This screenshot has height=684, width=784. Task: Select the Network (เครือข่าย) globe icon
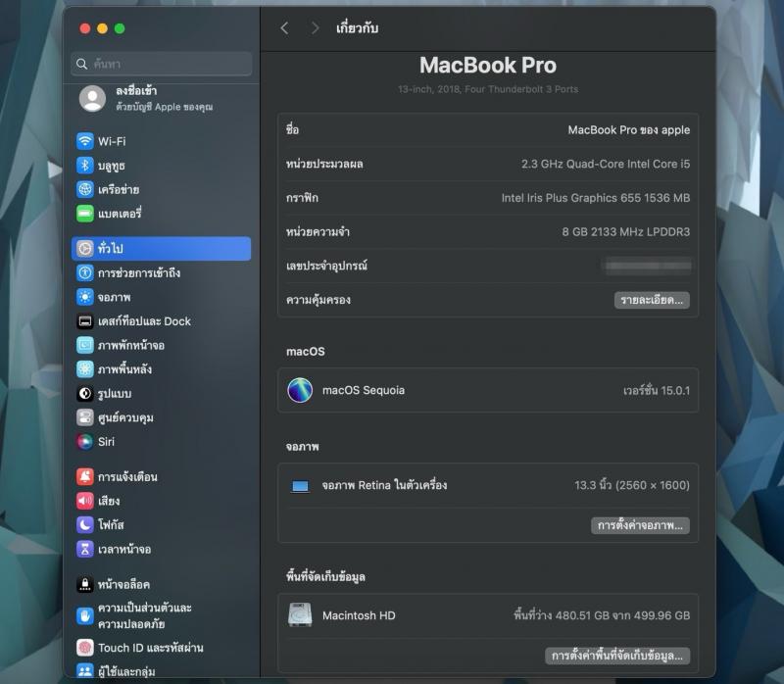click(x=85, y=189)
